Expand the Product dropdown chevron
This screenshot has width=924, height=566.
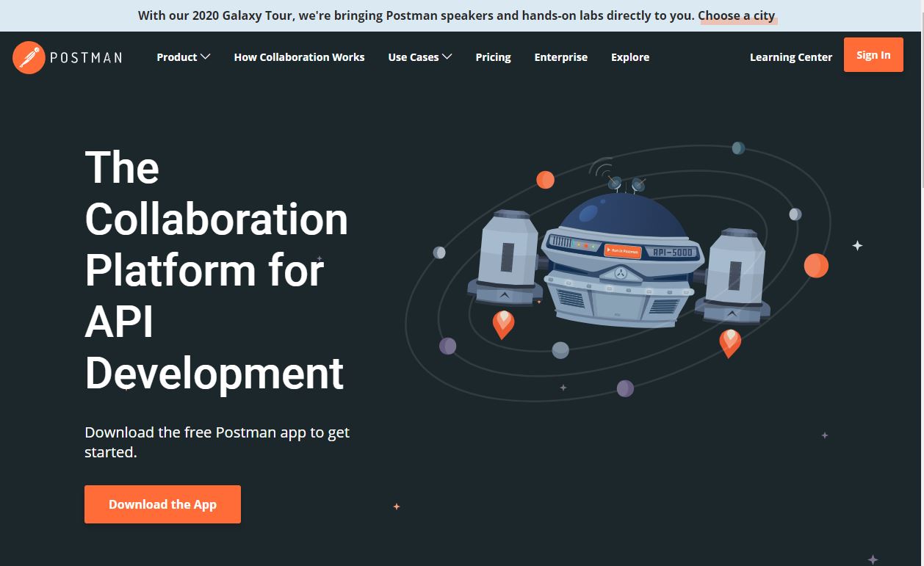coord(206,57)
